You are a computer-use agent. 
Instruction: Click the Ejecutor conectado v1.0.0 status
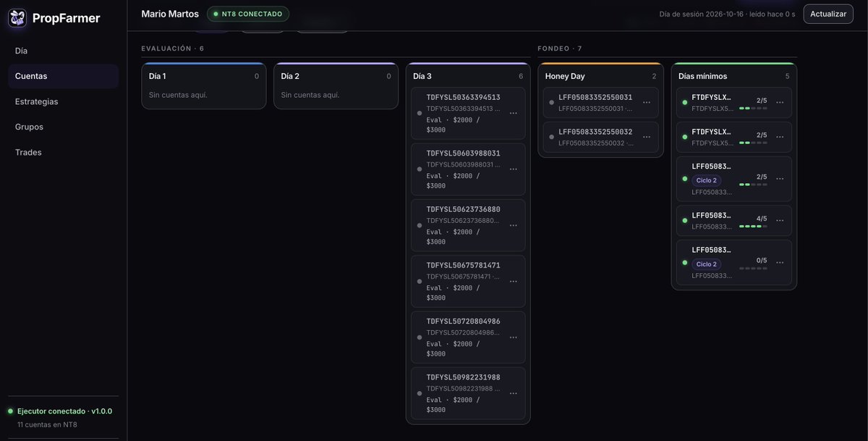[x=64, y=411]
